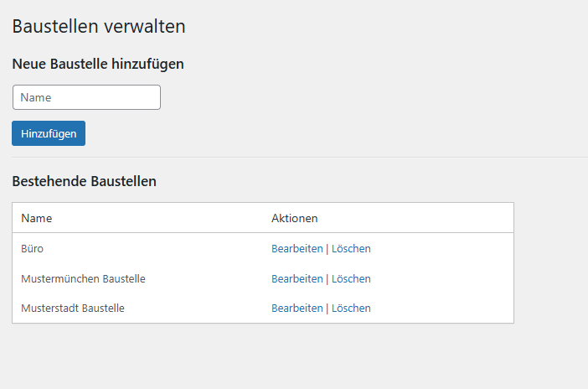588x389 pixels.
Task: Select Löschen for Mustermünchen Baustelle
Action: tap(351, 278)
